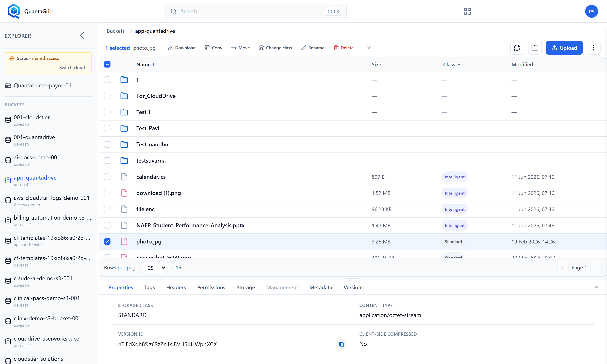Click the refresh icon in the toolbar
607x364 pixels.
click(x=517, y=48)
